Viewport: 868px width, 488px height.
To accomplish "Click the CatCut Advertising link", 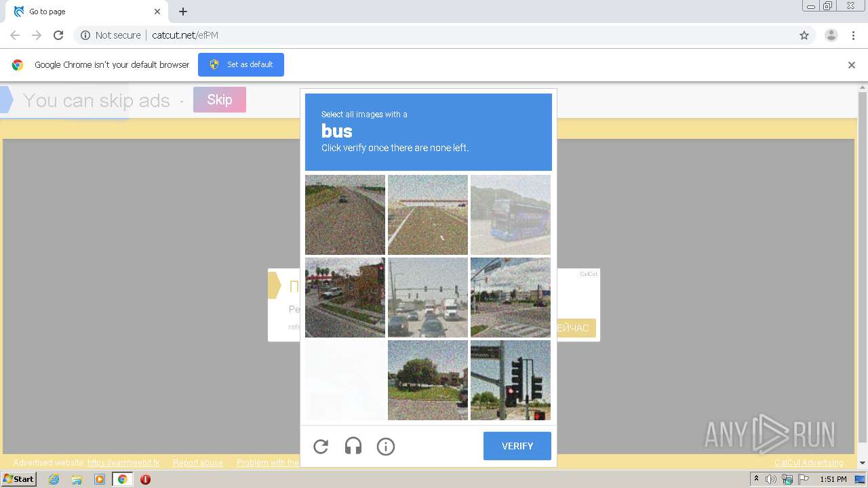I will point(809,463).
